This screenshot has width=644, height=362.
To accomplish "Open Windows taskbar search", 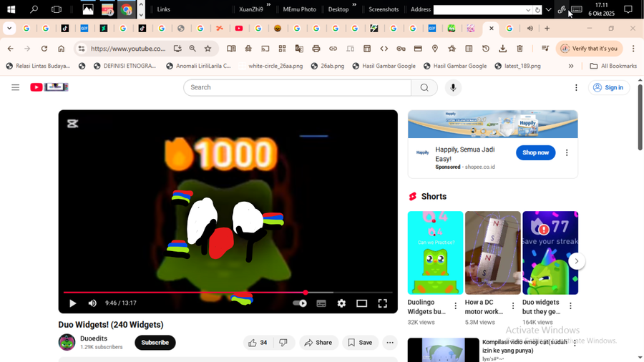I will 34,9.
